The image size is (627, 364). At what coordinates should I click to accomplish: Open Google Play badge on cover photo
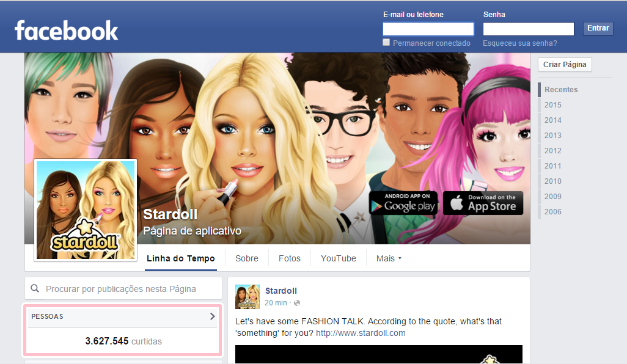click(x=403, y=203)
